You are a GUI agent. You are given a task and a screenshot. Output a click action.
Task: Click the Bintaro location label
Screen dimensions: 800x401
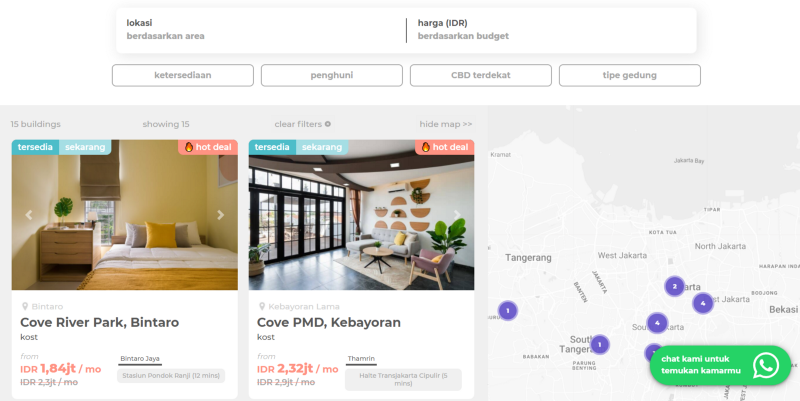coord(47,307)
